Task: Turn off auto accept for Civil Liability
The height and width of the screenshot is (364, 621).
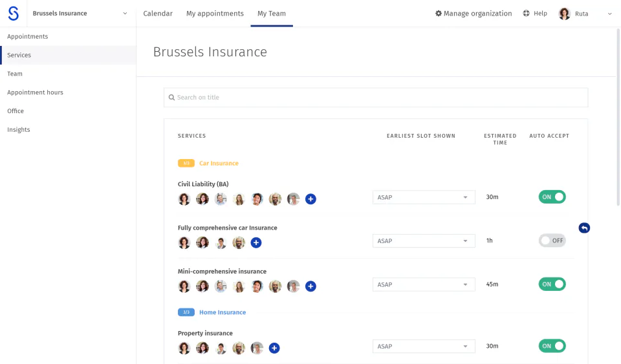Action: (552, 197)
